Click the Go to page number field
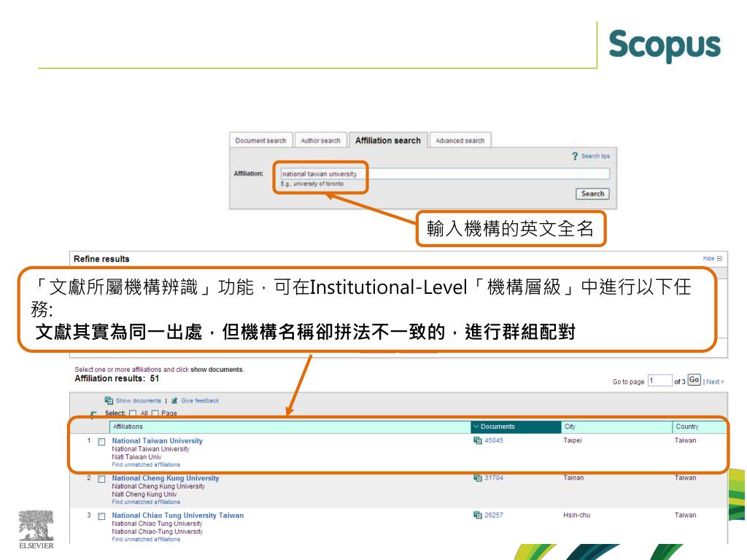The height and width of the screenshot is (560, 747). point(659,381)
